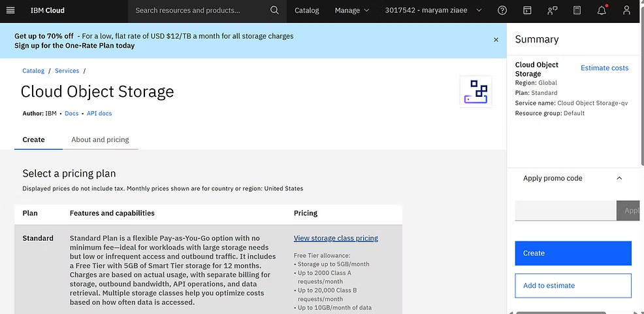Click the Summary panel horizontal scrollbar
The width and height of the screenshot is (644, 314).
(x=560, y=313)
